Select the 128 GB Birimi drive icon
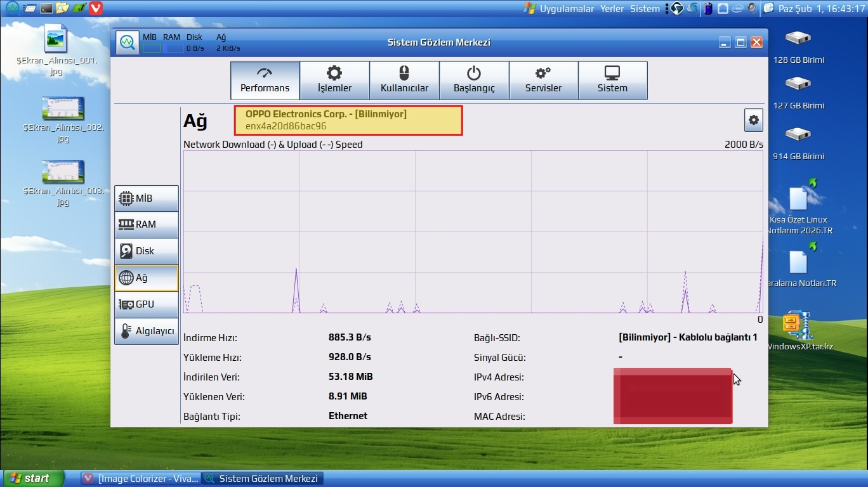 (798, 46)
